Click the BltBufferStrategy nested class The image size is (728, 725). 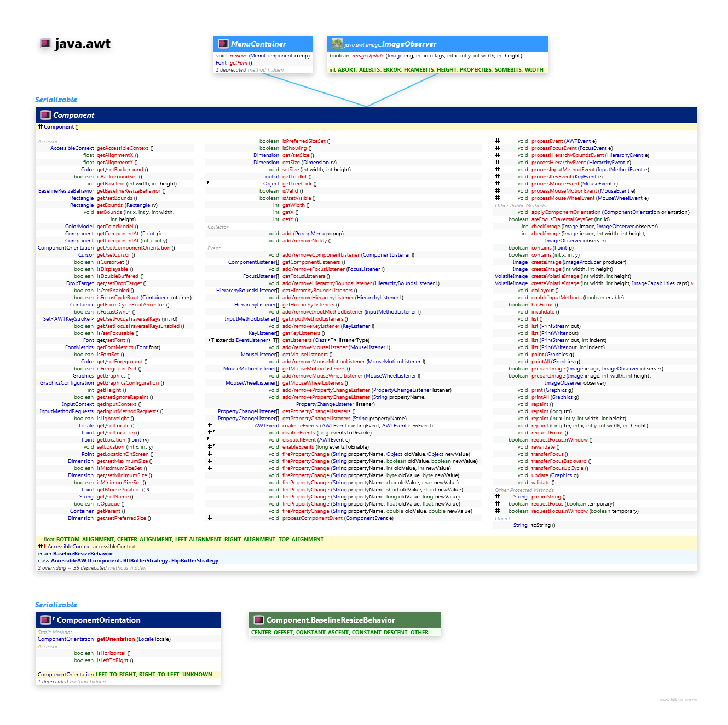145,561
